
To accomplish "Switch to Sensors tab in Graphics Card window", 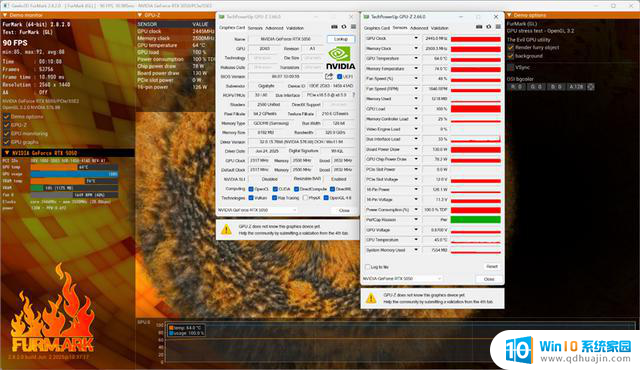I will pyautogui.click(x=255, y=28).
